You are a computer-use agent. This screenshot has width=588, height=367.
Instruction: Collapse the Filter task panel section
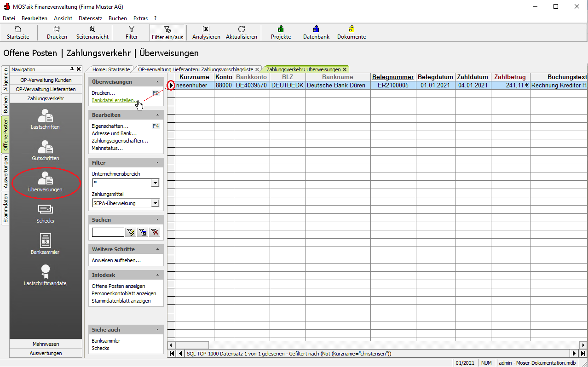pyautogui.click(x=158, y=163)
